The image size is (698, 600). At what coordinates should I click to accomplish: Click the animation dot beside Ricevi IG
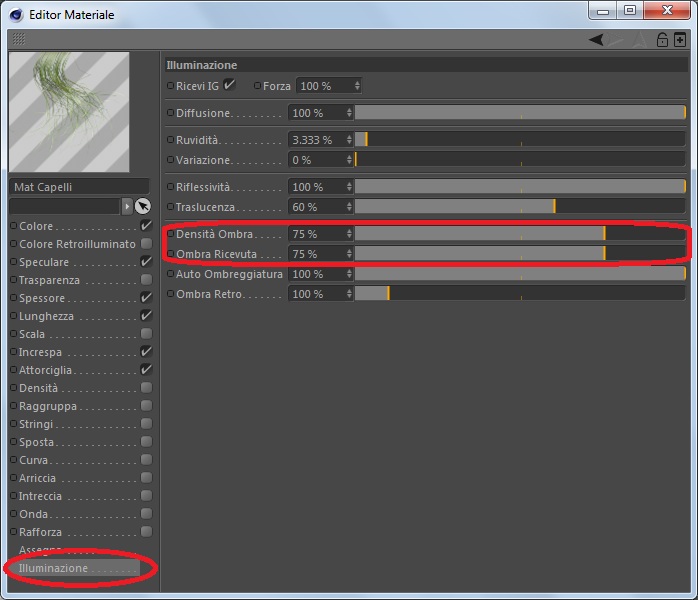(x=170, y=85)
